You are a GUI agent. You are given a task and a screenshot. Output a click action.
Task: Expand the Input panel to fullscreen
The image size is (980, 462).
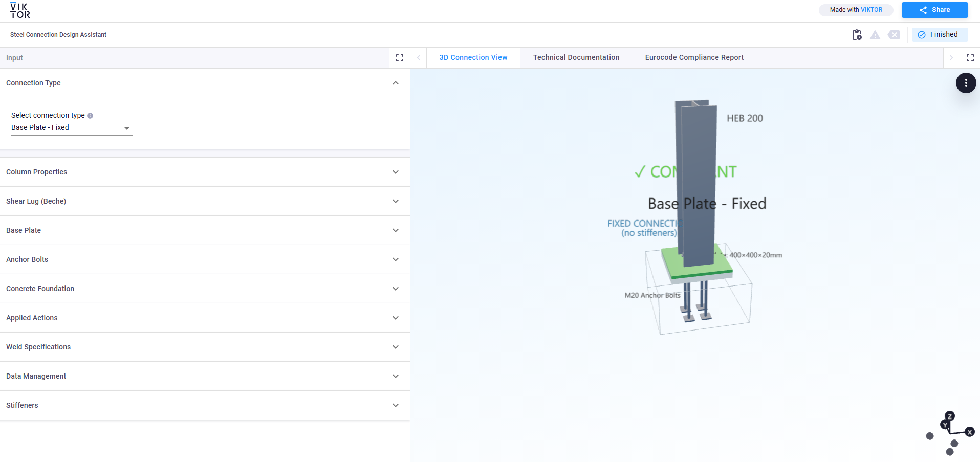tap(399, 57)
